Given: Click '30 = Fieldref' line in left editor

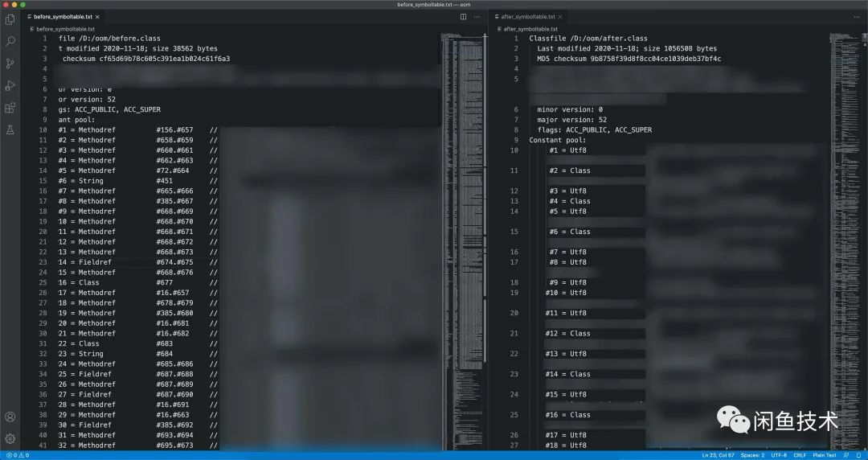Looking at the screenshot, I should (84, 425).
